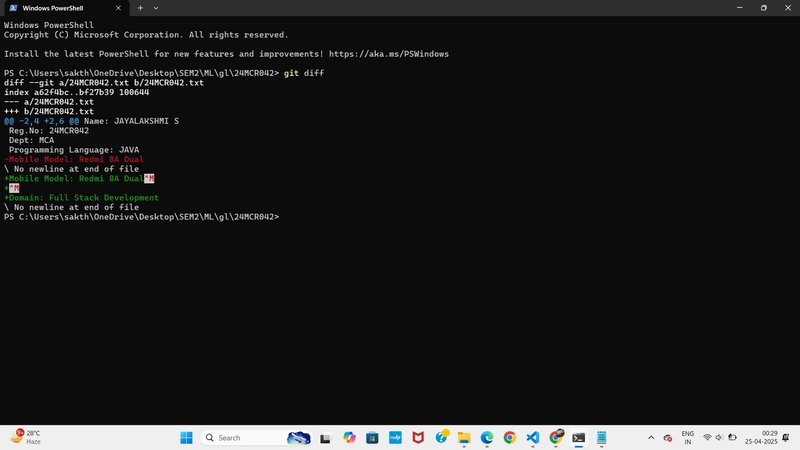
Task: Switch the ENG IN input language
Action: [x=688, y=438]
